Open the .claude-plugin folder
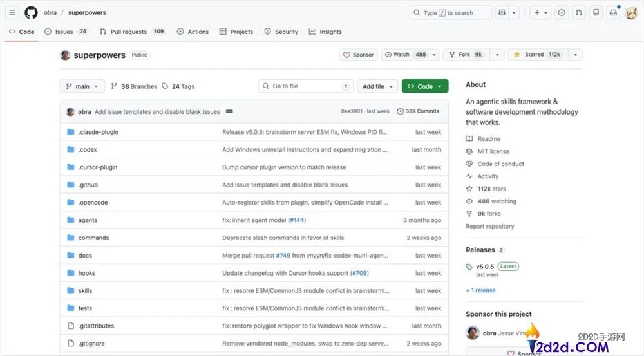 [x=98, y=132]
